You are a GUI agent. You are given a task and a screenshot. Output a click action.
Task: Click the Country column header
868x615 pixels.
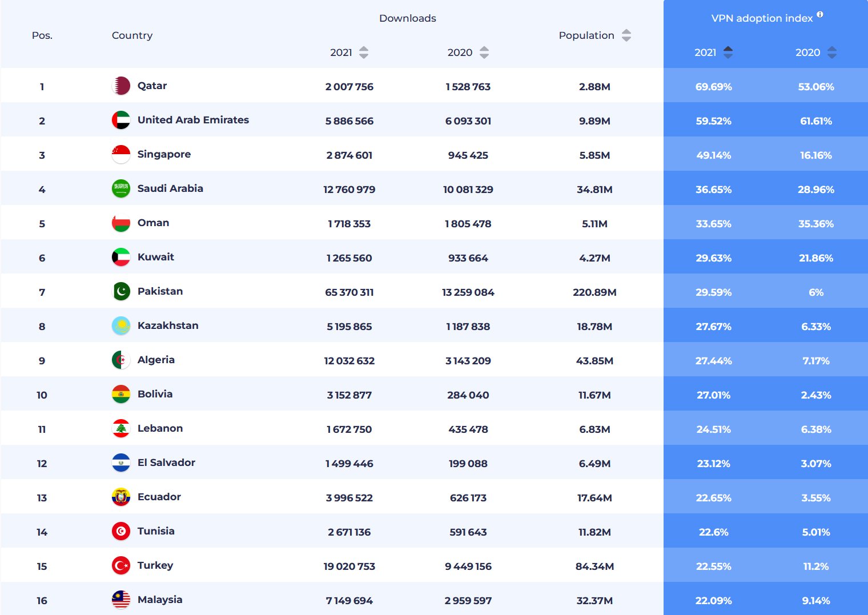tap(132, 35)
